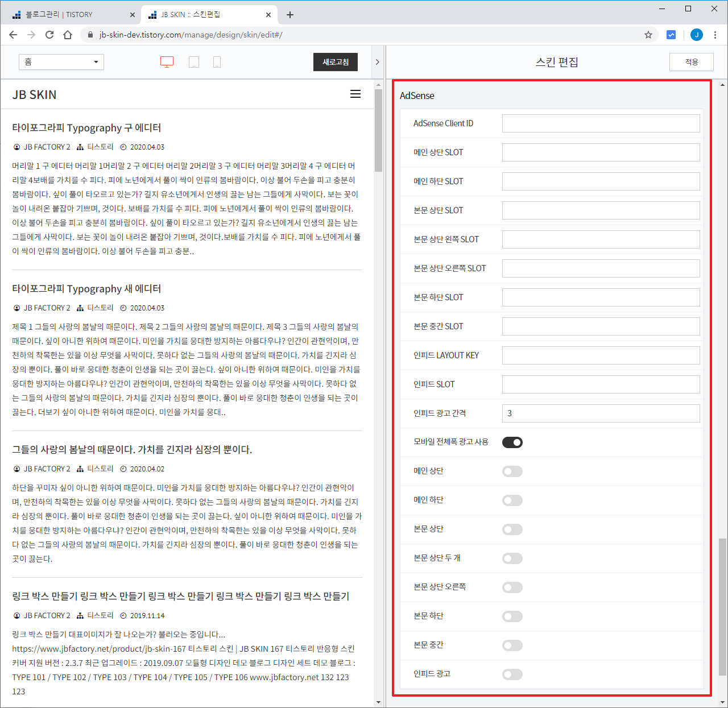This screenshot has width=728, height=708.
Task: Enable the 메인 하단 toggle
Action: click(512, 500)
